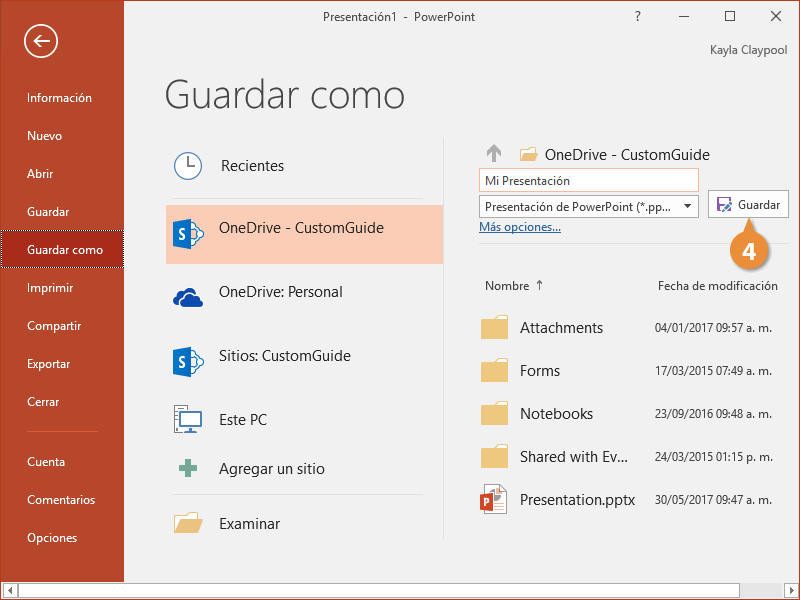
Task: Open the Attachments folder name
Action: tap(561, 328)
